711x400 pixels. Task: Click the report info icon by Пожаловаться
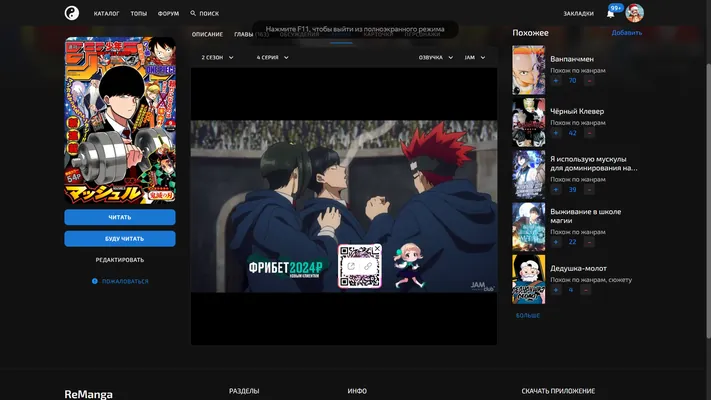pos(95,281)
